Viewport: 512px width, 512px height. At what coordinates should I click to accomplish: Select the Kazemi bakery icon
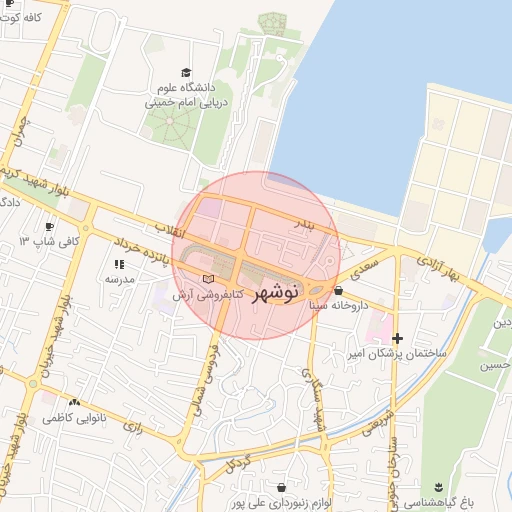(74, 403)
